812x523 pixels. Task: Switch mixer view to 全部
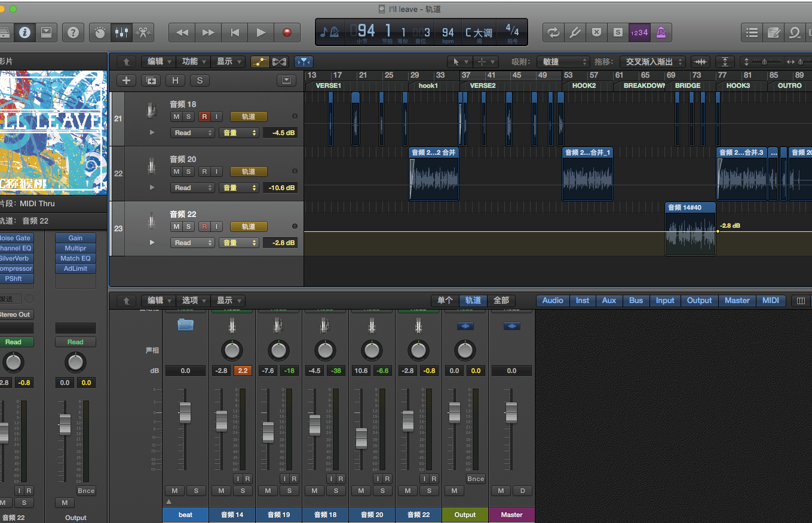click(501, 301)
